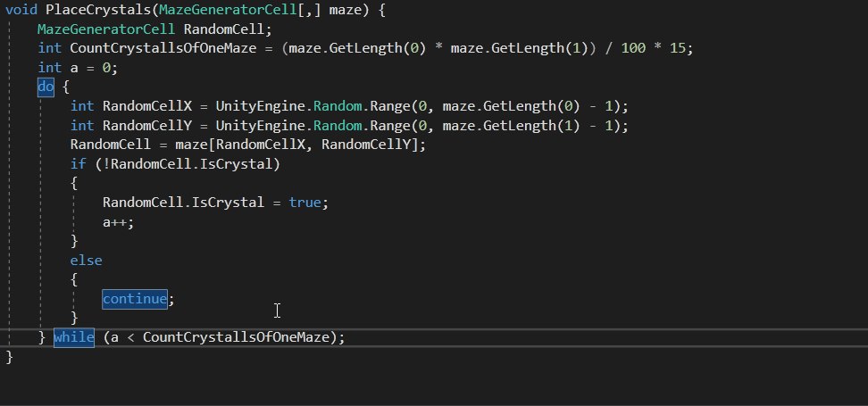Click 'int a = 0;' line
Screen dimensions: 868x406
pos(78,68)
